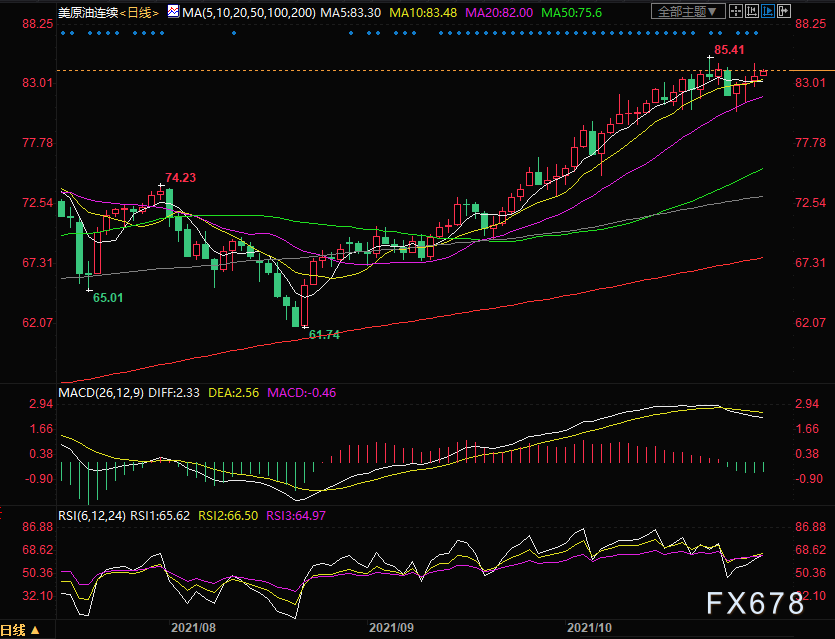
Task: Select the MACD(26,12,9) indicator label
Action: coord(101,393)
